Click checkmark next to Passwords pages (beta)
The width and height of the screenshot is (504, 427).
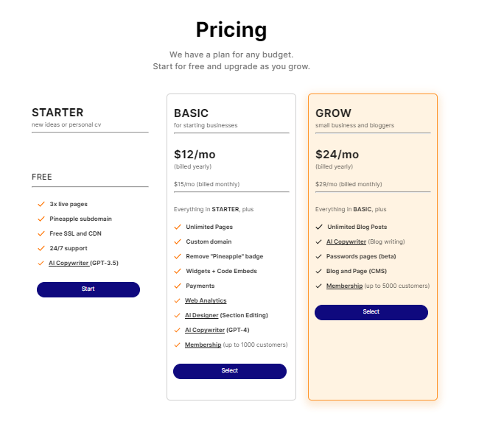[x=318, y=256]
